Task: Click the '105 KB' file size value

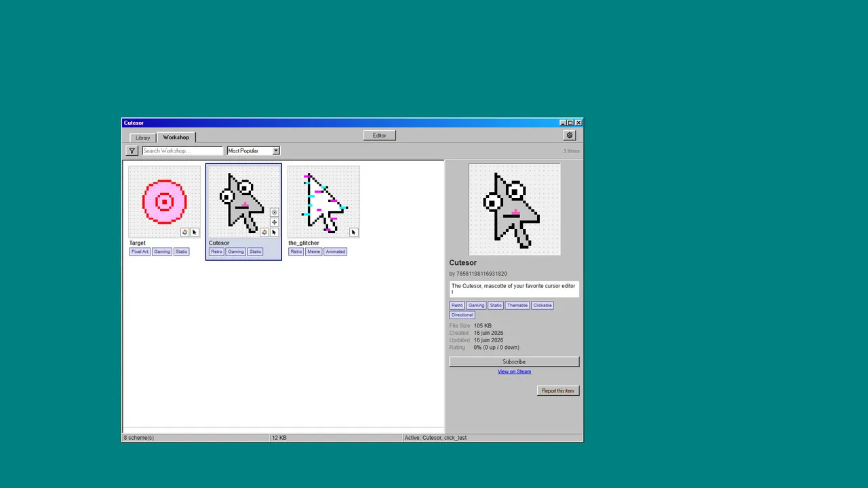Action: (x=483, y=326)
